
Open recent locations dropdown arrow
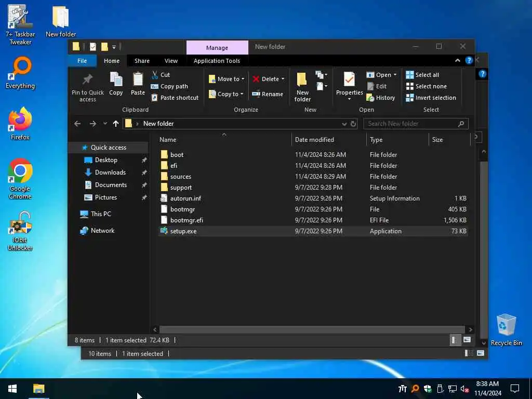(105, 124)
